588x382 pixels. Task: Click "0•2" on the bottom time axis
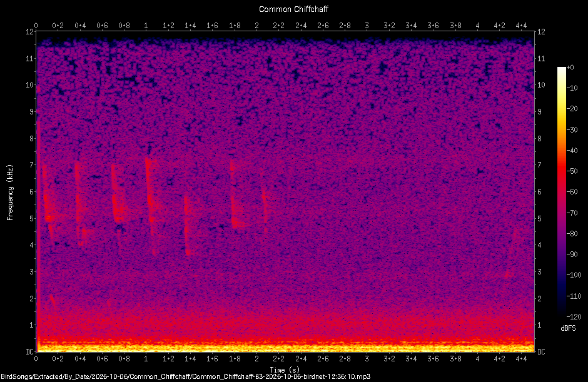coord(58,359)
